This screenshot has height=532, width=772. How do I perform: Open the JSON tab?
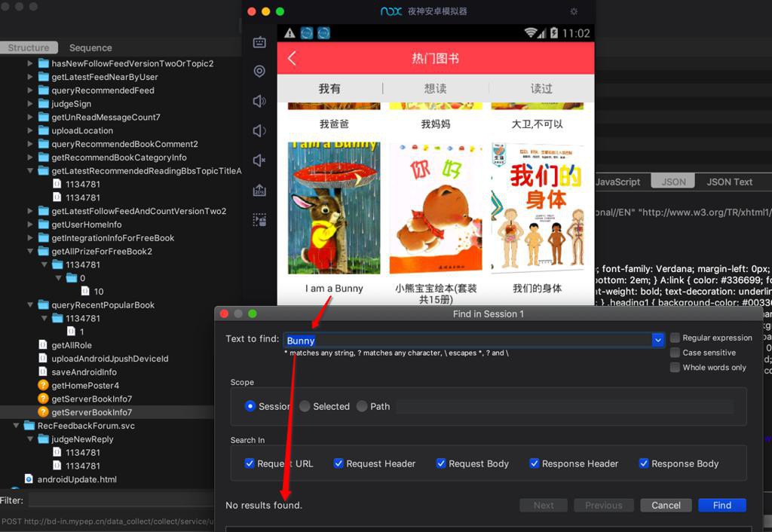pyautogui.click(x=673, y=182)
